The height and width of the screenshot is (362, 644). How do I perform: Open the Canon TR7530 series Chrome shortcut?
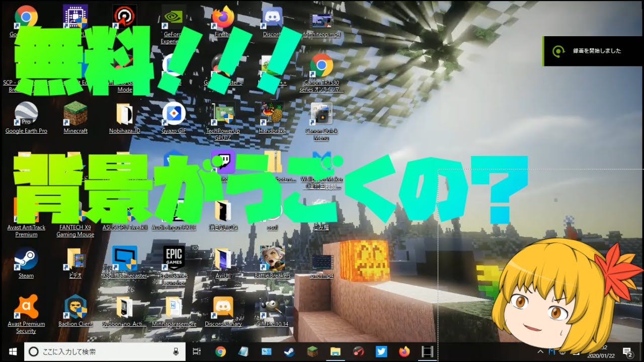[321, 65]
